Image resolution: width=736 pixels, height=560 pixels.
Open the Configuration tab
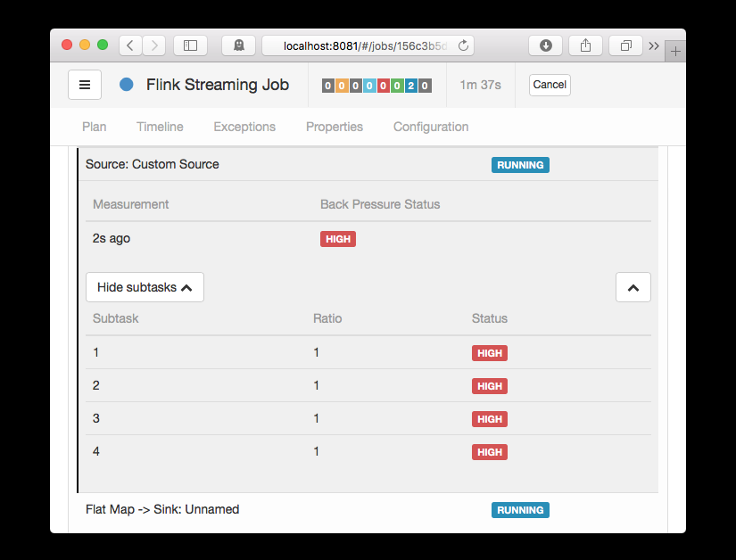tap(431, 127)
